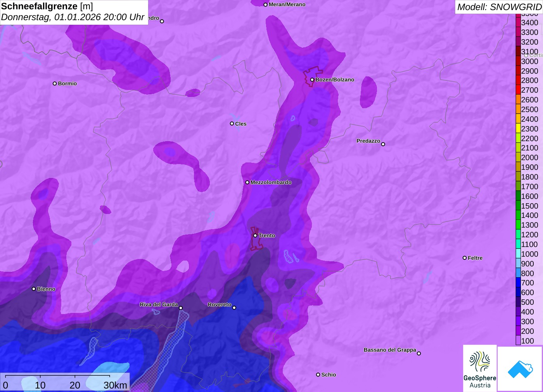
Task: Click the 400 legend value
Action: pos(527,312)
